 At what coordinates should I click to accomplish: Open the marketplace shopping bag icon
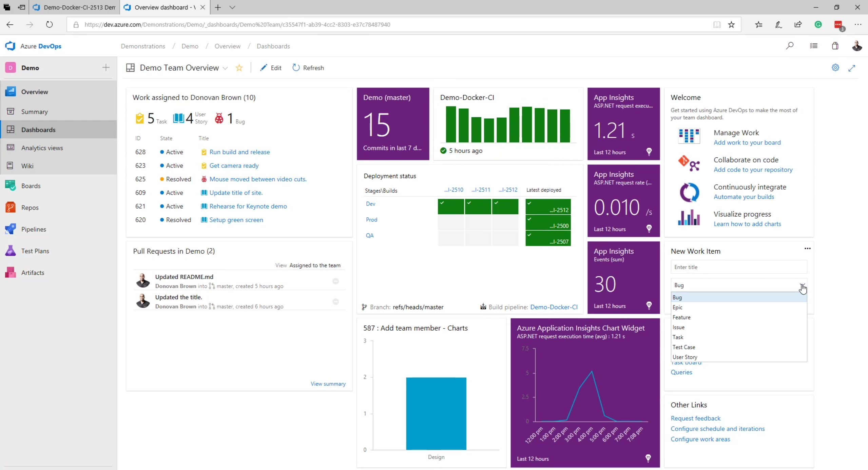pos(835,46)
